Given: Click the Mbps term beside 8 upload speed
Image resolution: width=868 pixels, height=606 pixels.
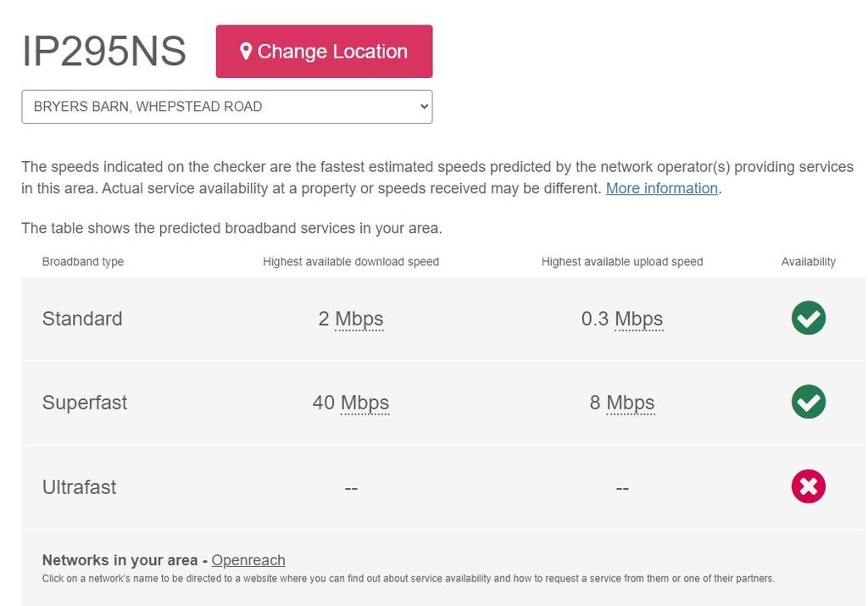Looking at the screenshot, I should 630,402.
